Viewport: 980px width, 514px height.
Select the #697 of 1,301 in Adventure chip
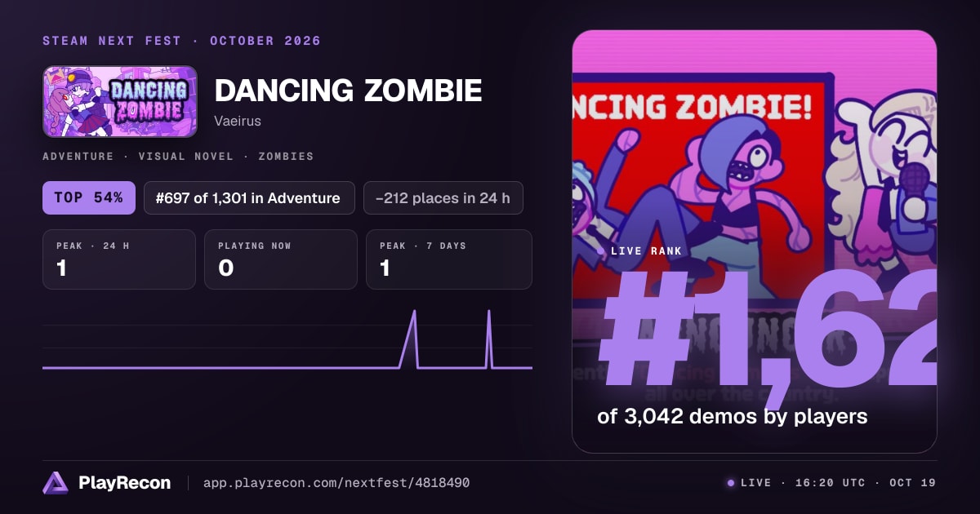point(249,197)
